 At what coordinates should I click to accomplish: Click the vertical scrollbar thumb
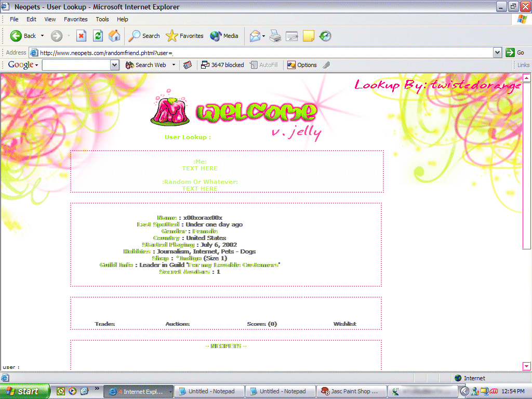pyautogui.click(x=527, y=166)
